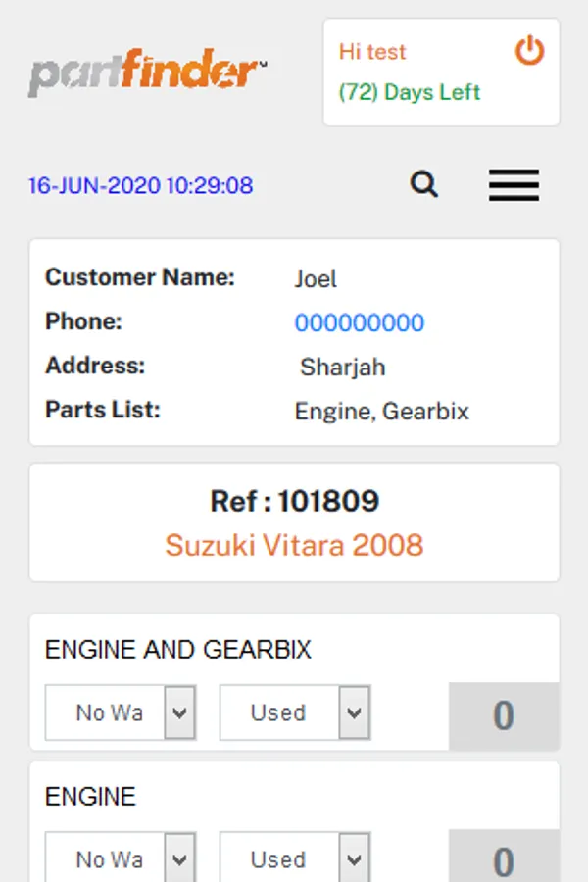Click the Customer Name: label

pos(140,277)
